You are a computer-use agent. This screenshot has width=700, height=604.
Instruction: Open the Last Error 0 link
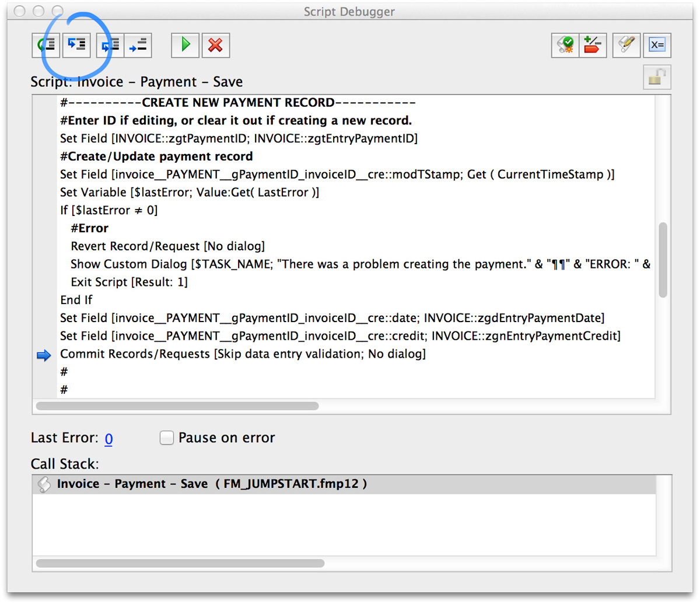[x=108, y=438]
